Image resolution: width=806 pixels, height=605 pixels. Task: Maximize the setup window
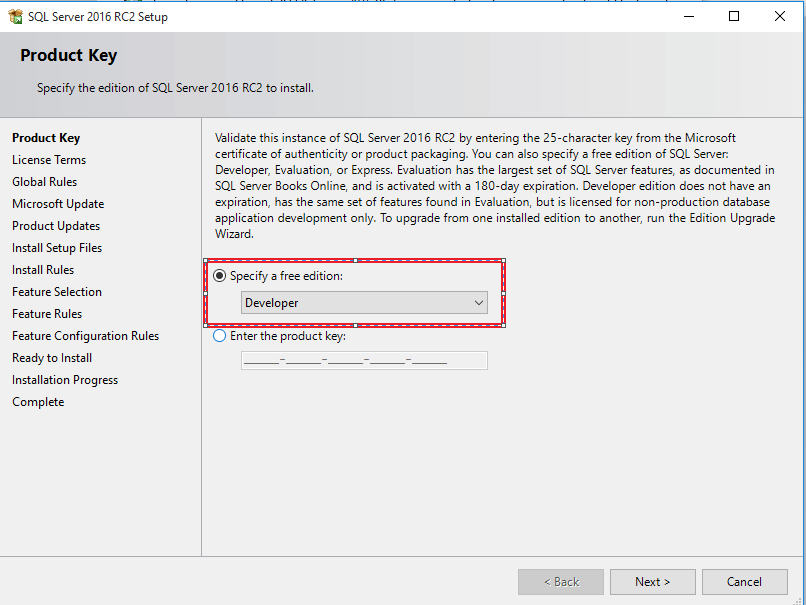[735, 16]
